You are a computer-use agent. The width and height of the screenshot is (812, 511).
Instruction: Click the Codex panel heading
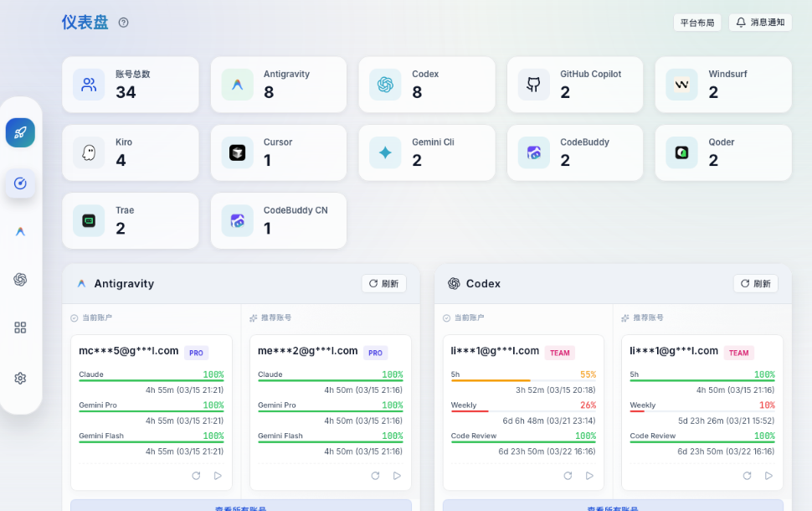click(483, 283)
